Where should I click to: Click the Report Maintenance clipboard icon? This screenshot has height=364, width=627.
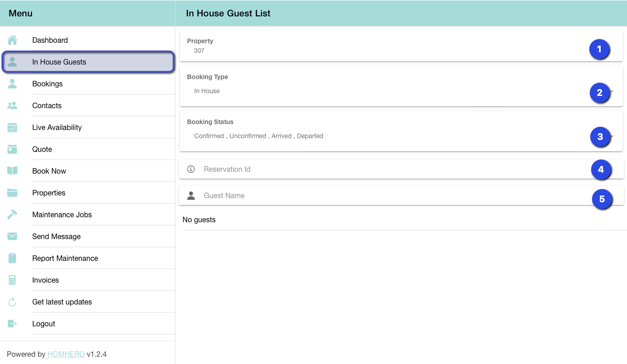[x=12, y=258]
